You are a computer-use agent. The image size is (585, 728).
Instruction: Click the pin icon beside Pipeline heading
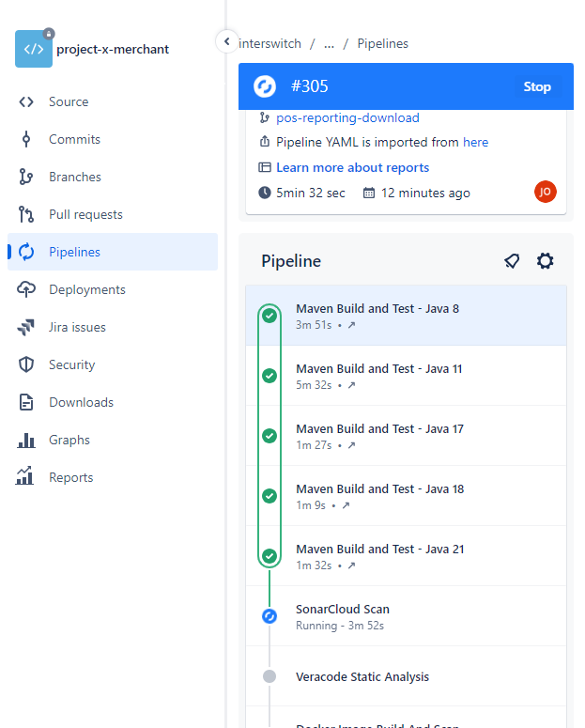(x=512, y=261)
